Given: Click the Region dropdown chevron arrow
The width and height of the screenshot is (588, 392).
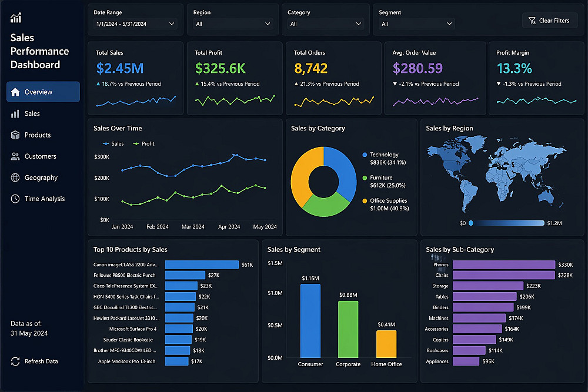Looking at the screenshot, I should click(x=268, y=24).
